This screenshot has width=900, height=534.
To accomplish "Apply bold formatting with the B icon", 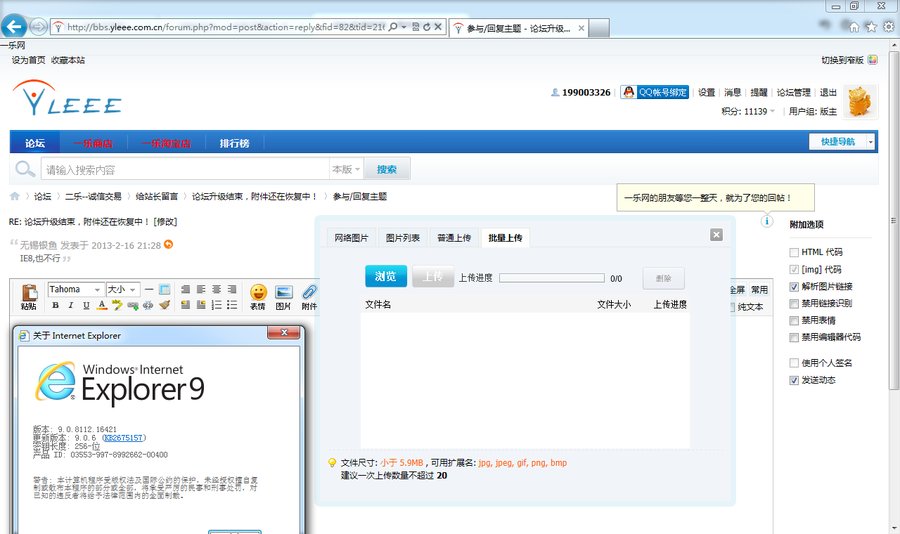I will [x=55, y=305].
